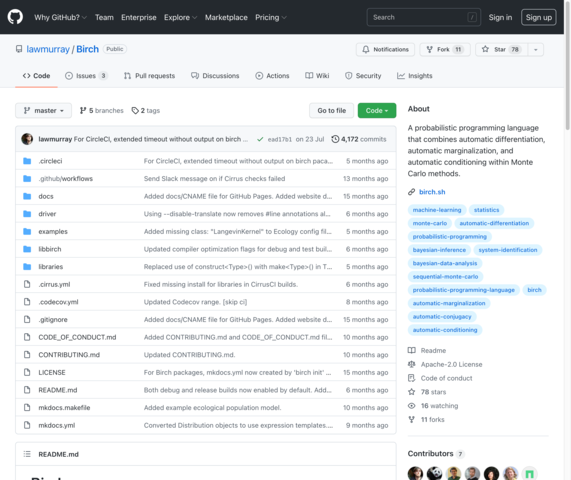Image resolution: width=571 pixels, height=480 pixels.
Task: Focus the Search input field
Action: (424, 17)
